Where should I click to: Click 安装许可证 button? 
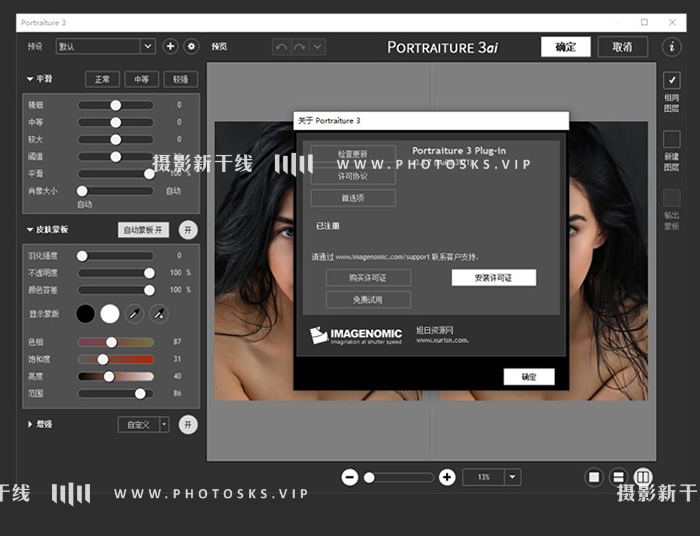(x=494, y=278)
